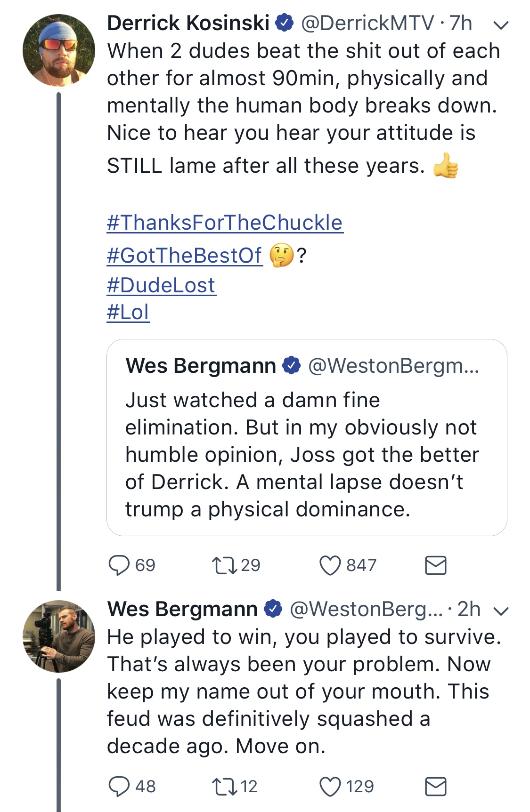Retweet Wes Bergmann's reply tweet

(x=224, y=787)
